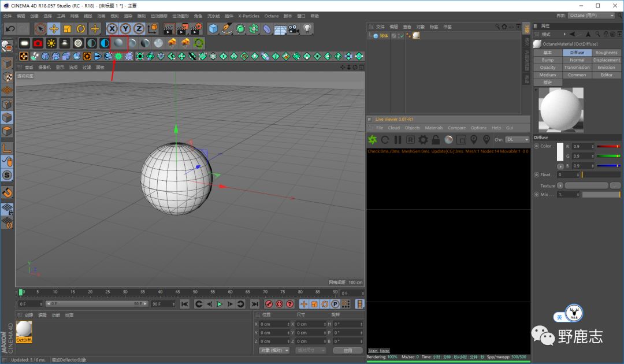Open the Chn channel dropdown
Viewport: 624px width, 364px height.
click(518, 139)
